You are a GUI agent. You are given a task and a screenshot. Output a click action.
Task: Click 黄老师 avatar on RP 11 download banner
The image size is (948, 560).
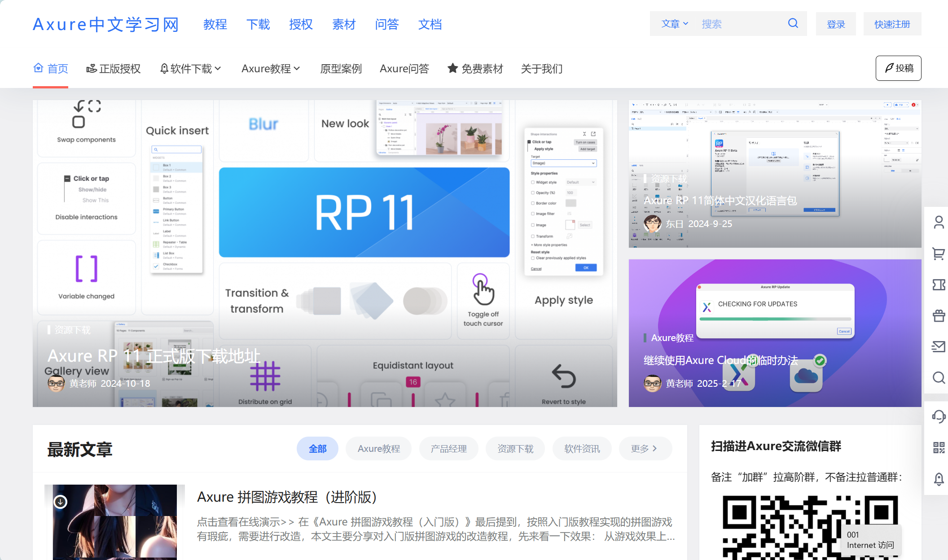(56, 383)
